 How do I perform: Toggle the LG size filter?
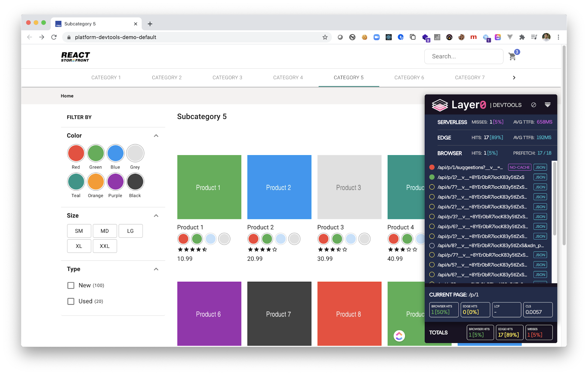tap(130, 231)
